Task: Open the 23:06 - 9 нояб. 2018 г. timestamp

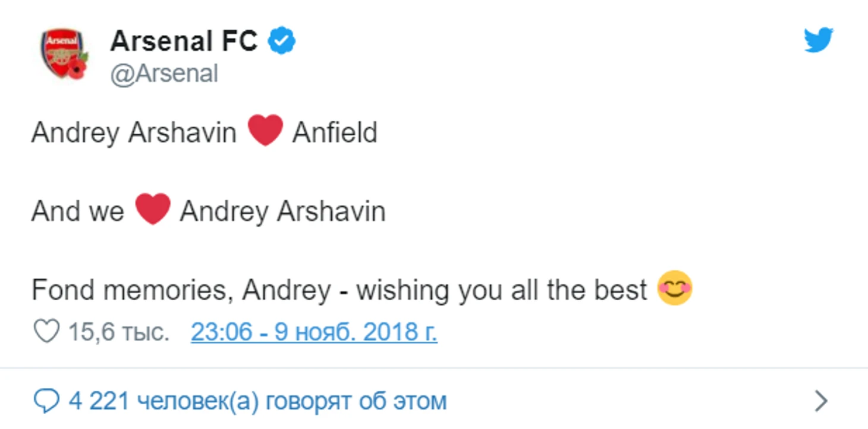Action: pos(314,332)
